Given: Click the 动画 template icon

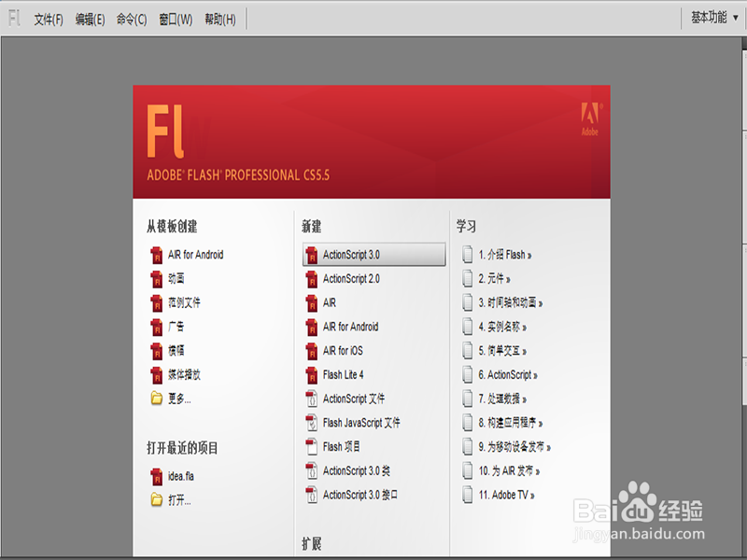Looking at the screenshot, I should click(x=156, y=279).
